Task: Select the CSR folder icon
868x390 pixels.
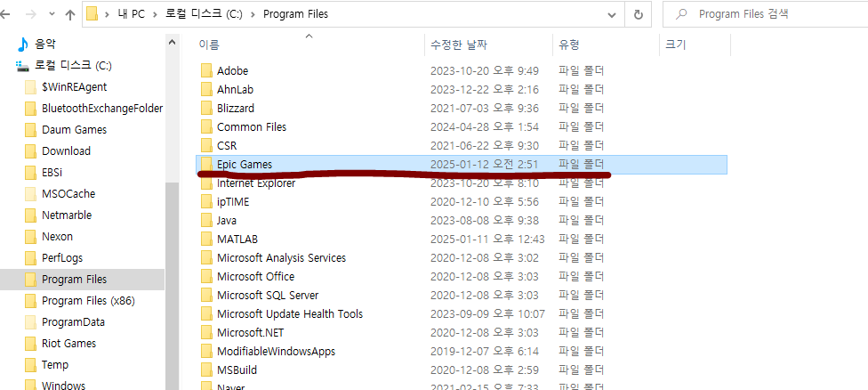Action: [x=206, y=146]
